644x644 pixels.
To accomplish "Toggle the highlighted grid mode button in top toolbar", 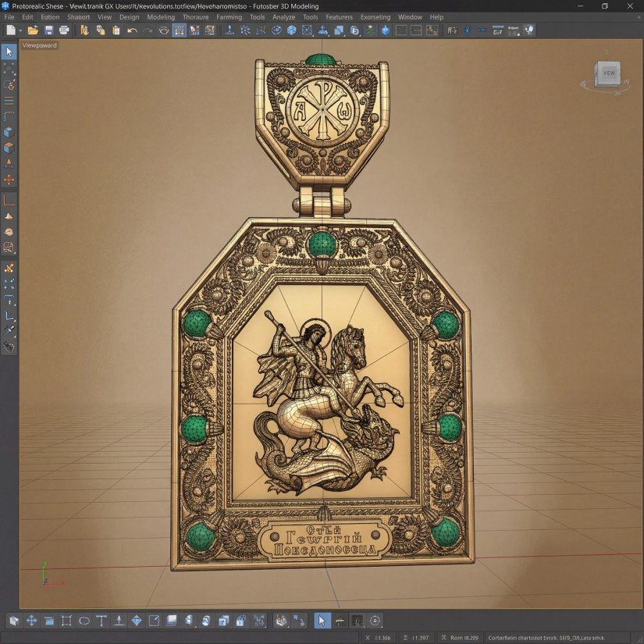I will point(179,30).
